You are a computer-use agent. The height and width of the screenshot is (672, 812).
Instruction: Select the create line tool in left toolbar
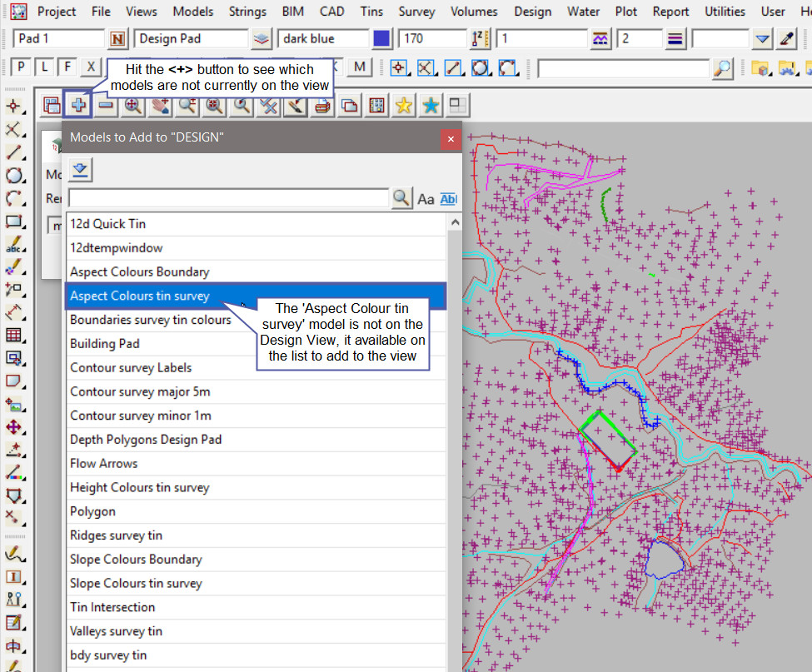point(13,152)
